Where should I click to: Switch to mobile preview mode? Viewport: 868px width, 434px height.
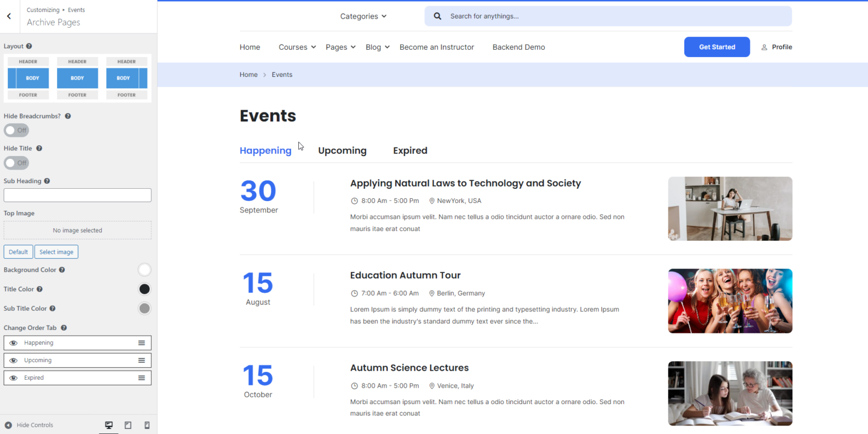tap(147, 424)
